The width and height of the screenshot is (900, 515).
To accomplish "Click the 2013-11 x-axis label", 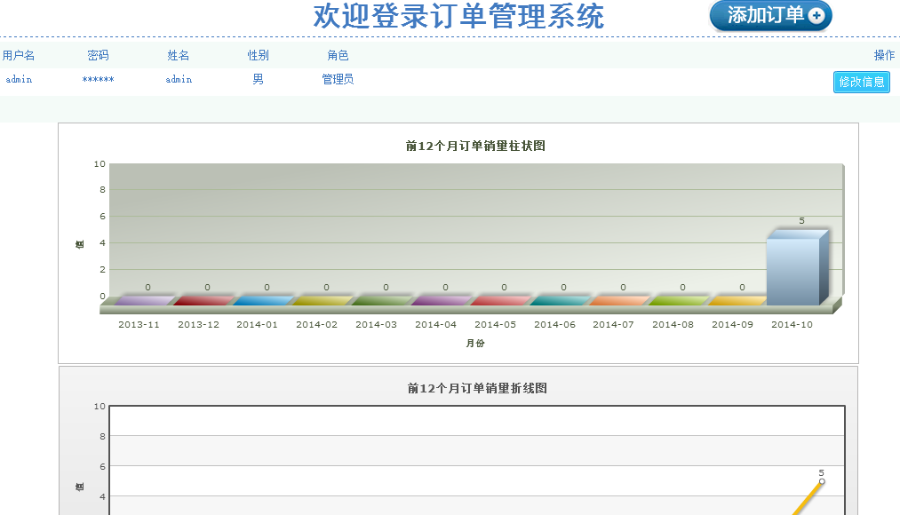I will 138,324.
